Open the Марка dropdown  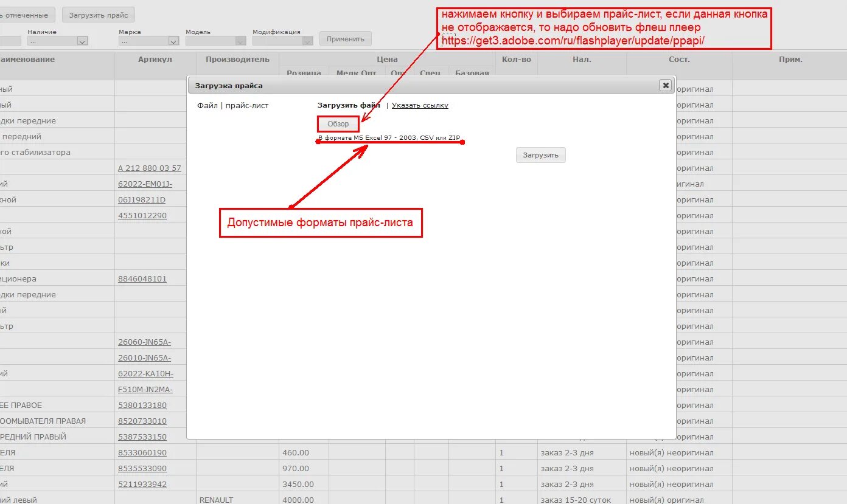coord(149,41)
